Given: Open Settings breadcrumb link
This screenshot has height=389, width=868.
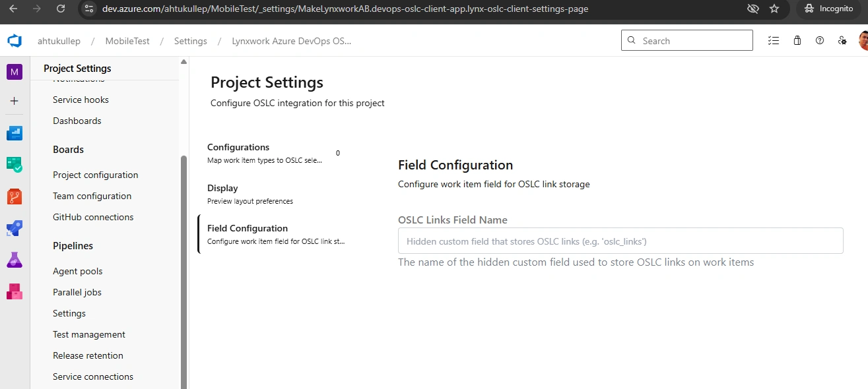Looking at the screenshot, I should pyautogui.click(x=191, y=41).
